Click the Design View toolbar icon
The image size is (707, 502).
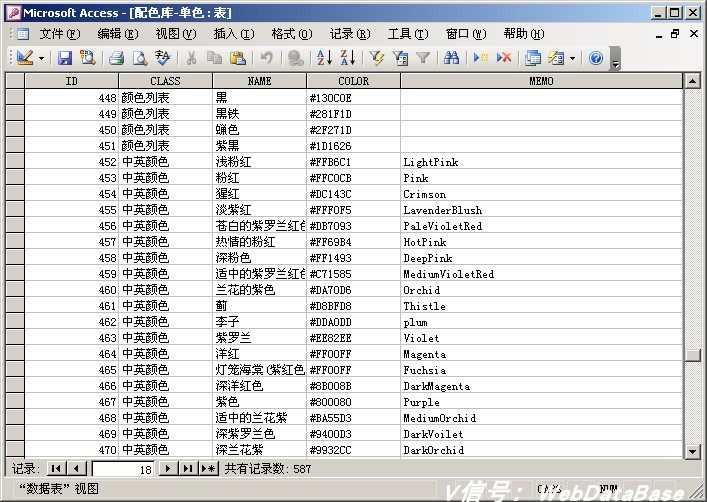coord(25,58)
